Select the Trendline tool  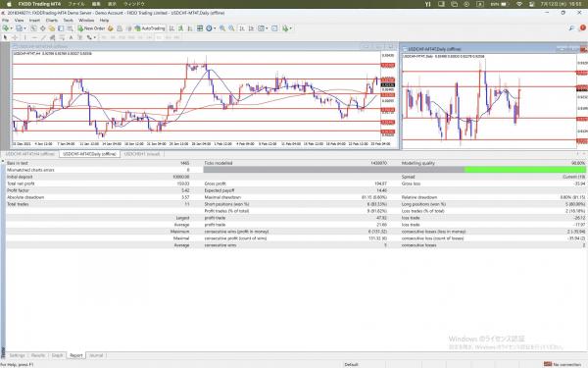(x=43, y=37)
